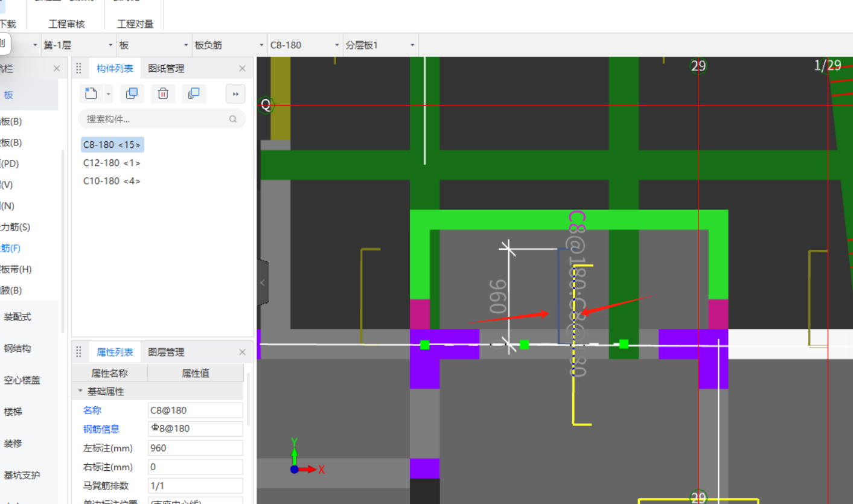Image resolution: width=853 pixels, height=504 pixels.
Task: Select the 板 category in navigation
Action: click(x=8, y=95)
